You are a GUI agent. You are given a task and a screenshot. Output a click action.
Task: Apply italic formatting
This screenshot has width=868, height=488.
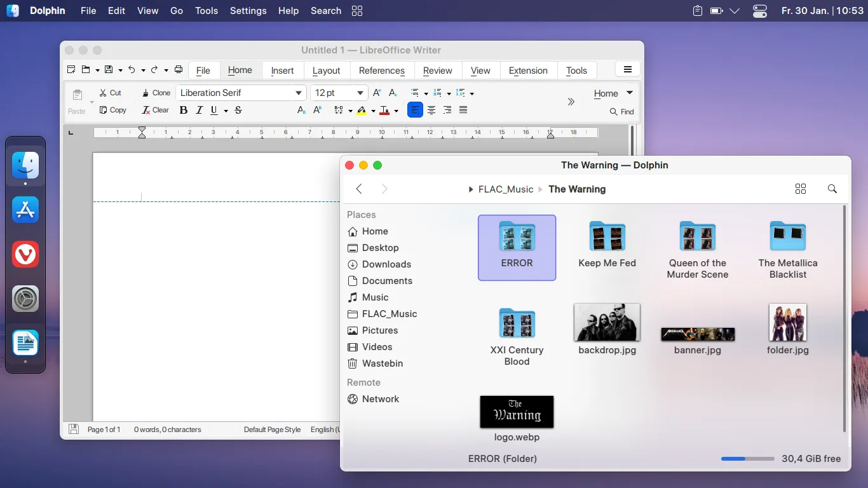[x=198, y=110]
